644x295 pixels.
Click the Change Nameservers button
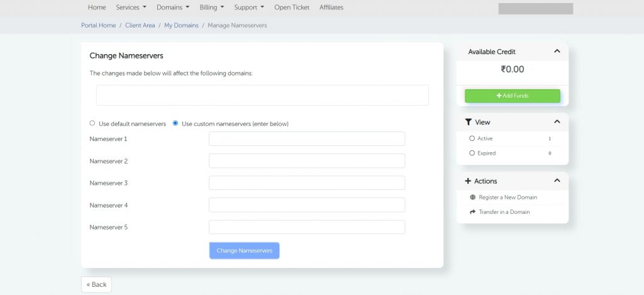[x=245, y=250]
